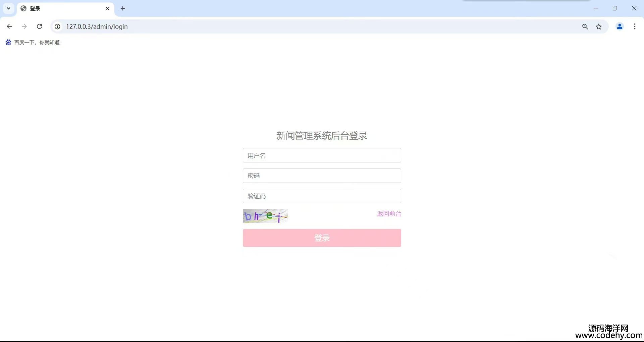
Task: View site information icon in address bar
Action: 58,26
